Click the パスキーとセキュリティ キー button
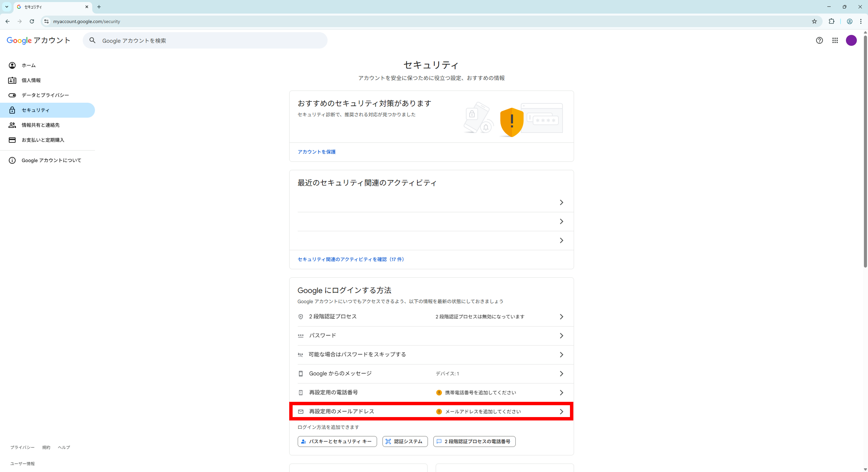 [337, 441]
